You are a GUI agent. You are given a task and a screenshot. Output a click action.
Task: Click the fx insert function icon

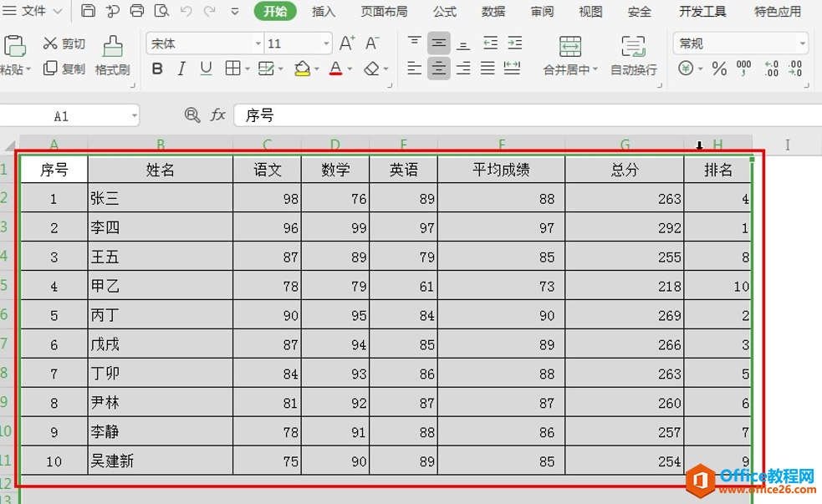(x=218, y=115)
